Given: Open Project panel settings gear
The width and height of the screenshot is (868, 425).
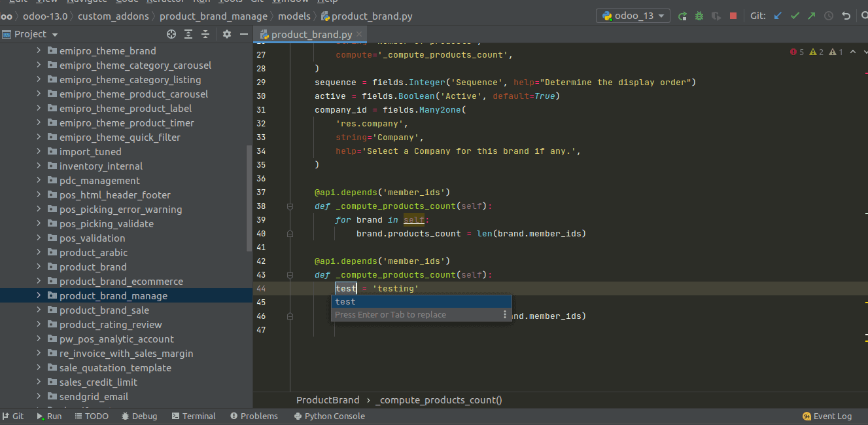Looking at the screenshot, I should (227, 34).
